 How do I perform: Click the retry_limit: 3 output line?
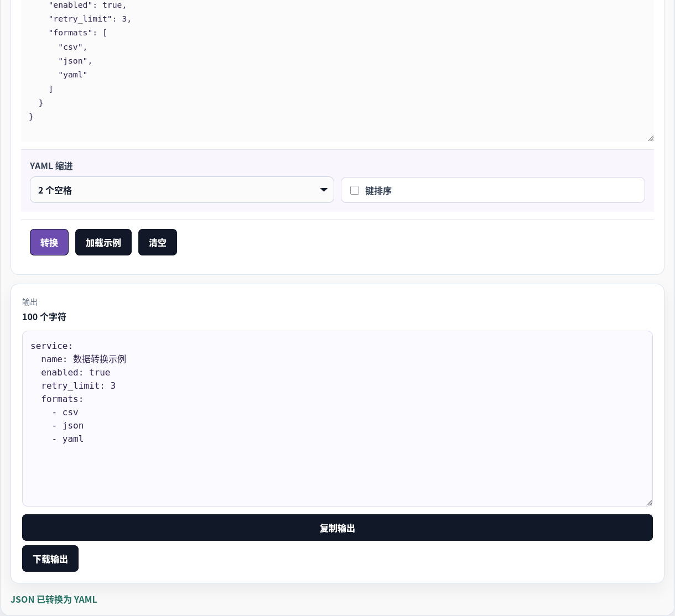click(x=78, y=386)
